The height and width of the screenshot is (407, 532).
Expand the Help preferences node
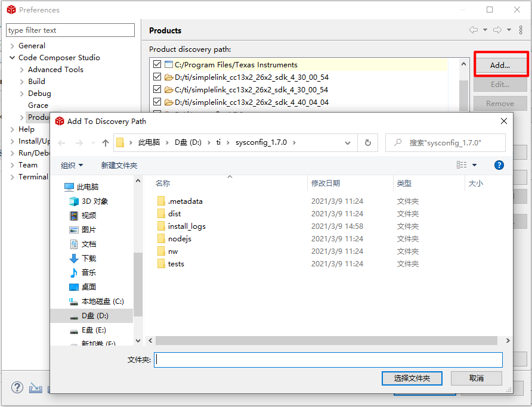(12, 129)
